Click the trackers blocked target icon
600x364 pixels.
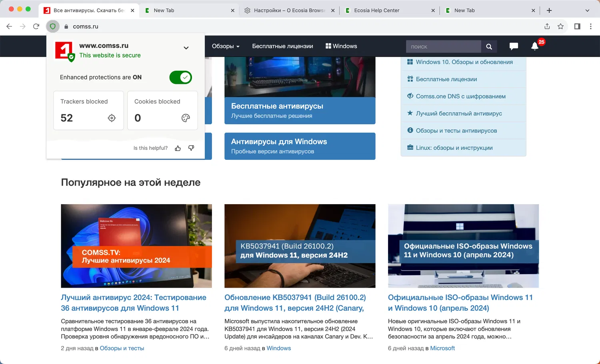pyautogui.click(x=112, y=118)
